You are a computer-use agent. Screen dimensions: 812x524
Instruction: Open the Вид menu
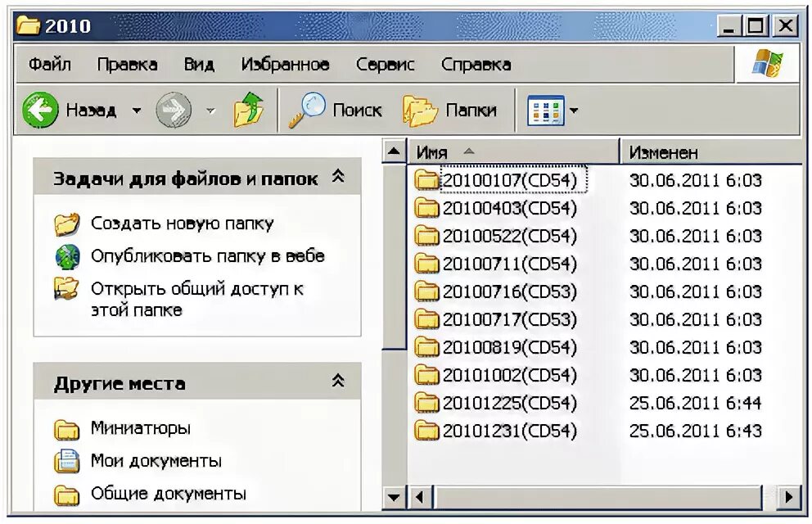pyautogui.click(x=199, y=64)
